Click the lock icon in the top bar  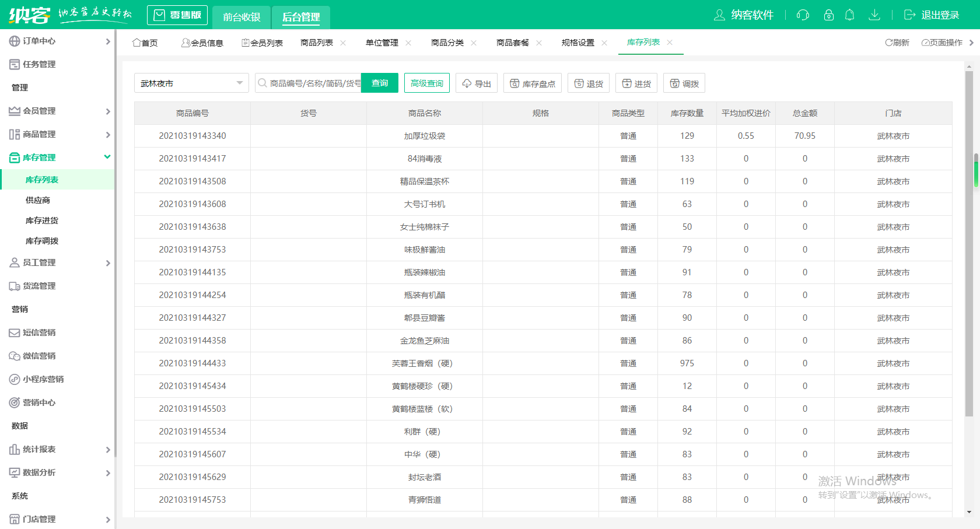828,15
